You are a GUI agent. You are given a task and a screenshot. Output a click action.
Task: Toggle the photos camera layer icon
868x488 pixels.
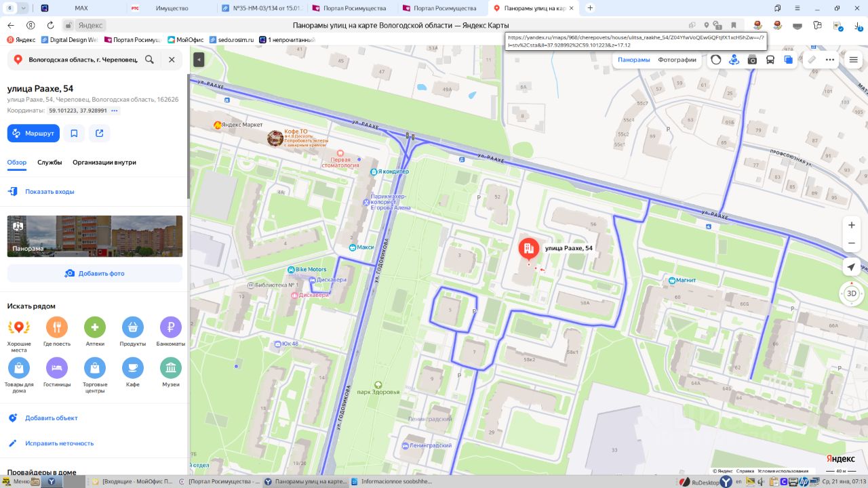(x=752, y=60)
